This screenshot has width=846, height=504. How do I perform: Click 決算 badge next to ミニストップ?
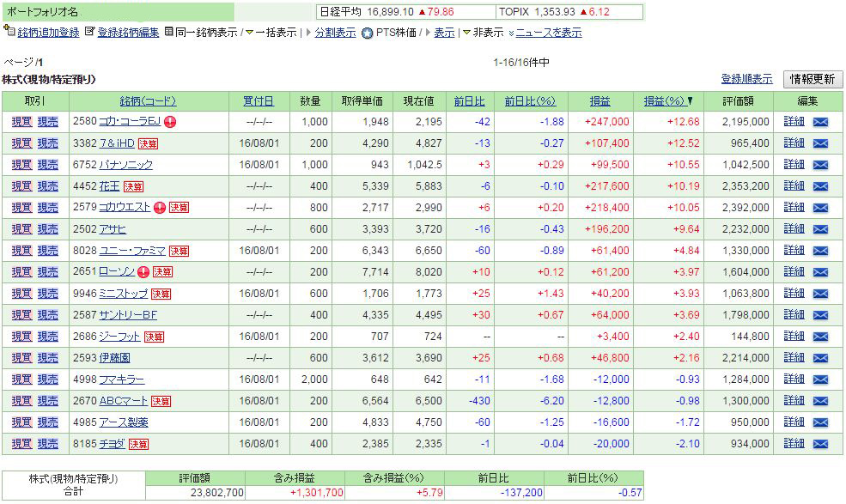tap(161, 295)
